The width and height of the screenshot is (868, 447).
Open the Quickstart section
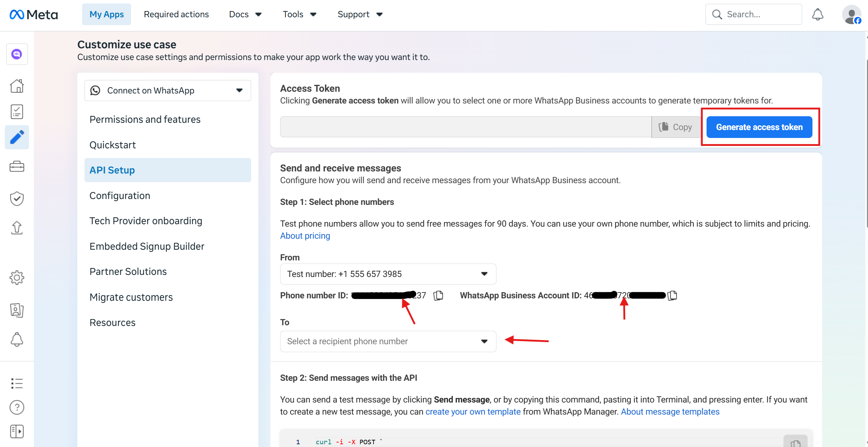tap(112, 145)
